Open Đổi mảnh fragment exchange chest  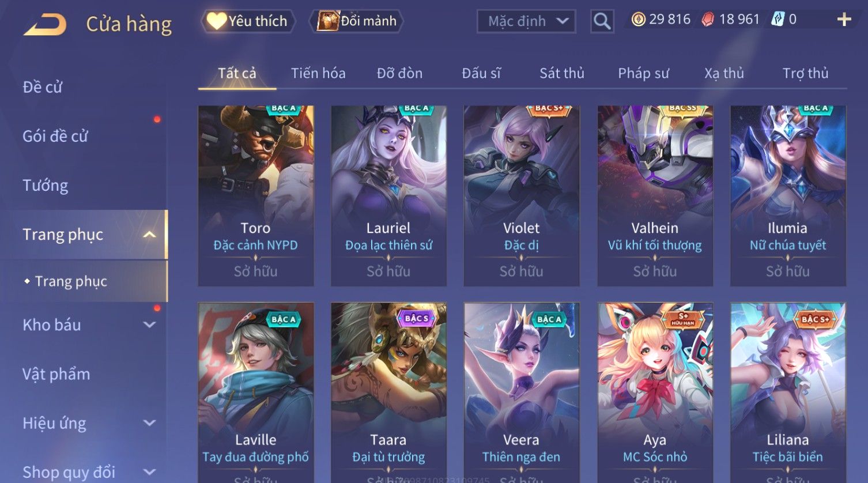click(356, 21)
